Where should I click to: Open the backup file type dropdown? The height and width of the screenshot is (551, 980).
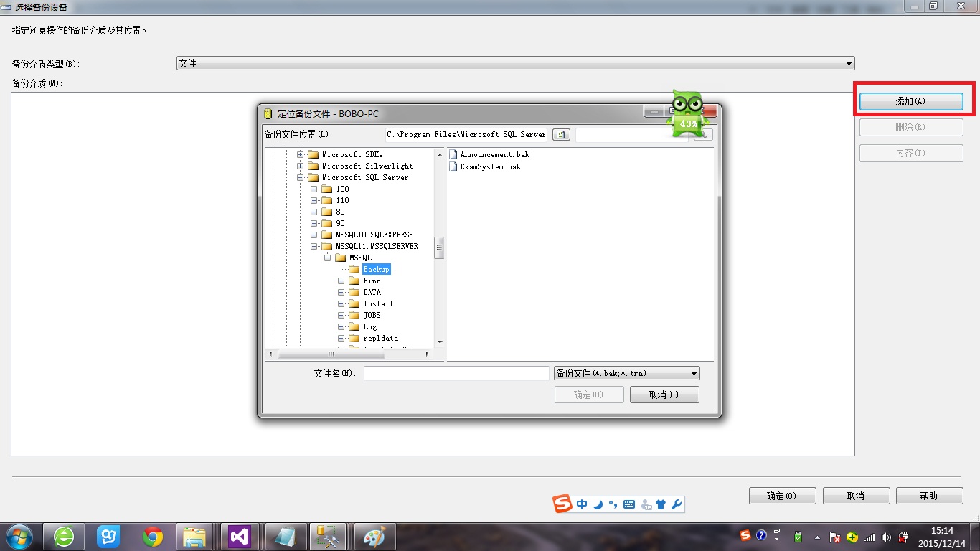coord(626,373)
